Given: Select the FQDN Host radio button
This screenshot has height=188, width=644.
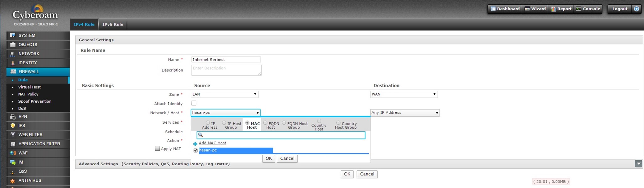Looking at the screenshot, I should pyautogui.click(x=265, y=123).
